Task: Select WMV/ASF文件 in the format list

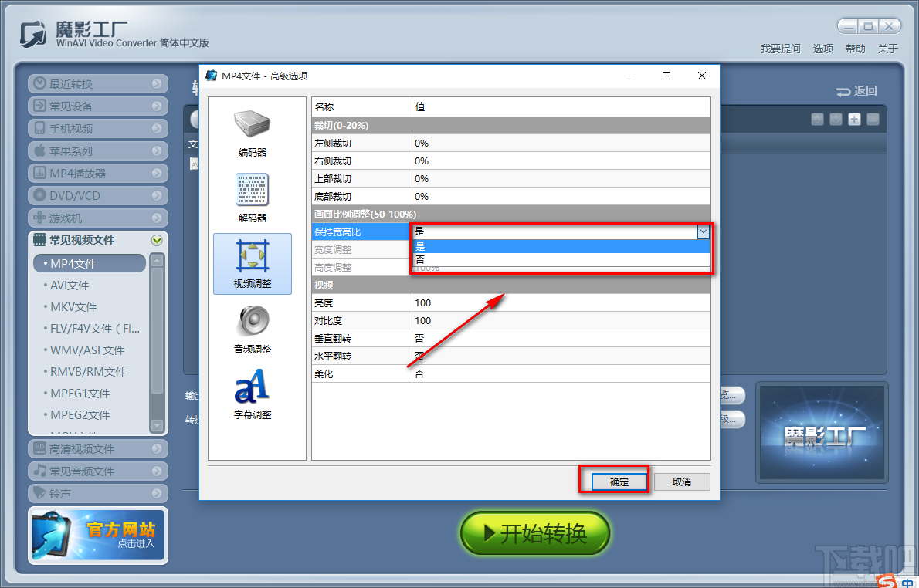Action: pyautogui.click(x=86, y=350)
